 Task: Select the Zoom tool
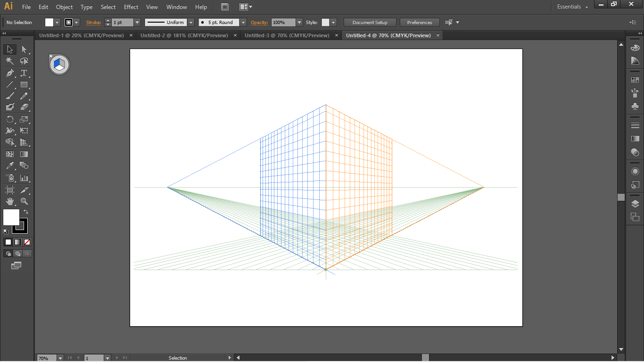[25, 201]
